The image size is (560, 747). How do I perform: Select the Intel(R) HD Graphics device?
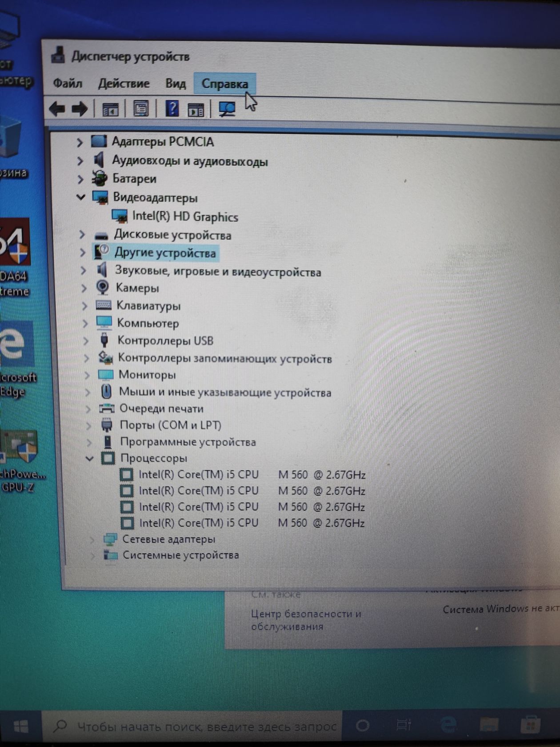[x=185, y=217]
